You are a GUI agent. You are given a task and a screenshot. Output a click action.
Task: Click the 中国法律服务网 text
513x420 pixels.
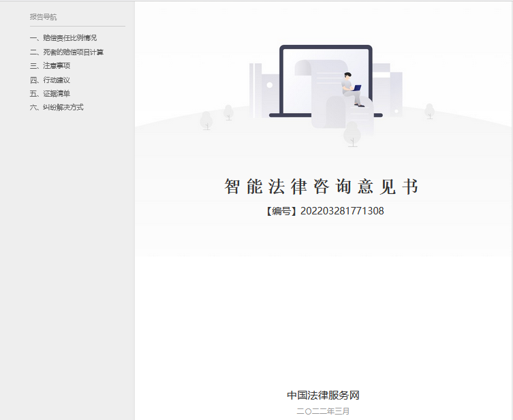click(x=323, y=395)
